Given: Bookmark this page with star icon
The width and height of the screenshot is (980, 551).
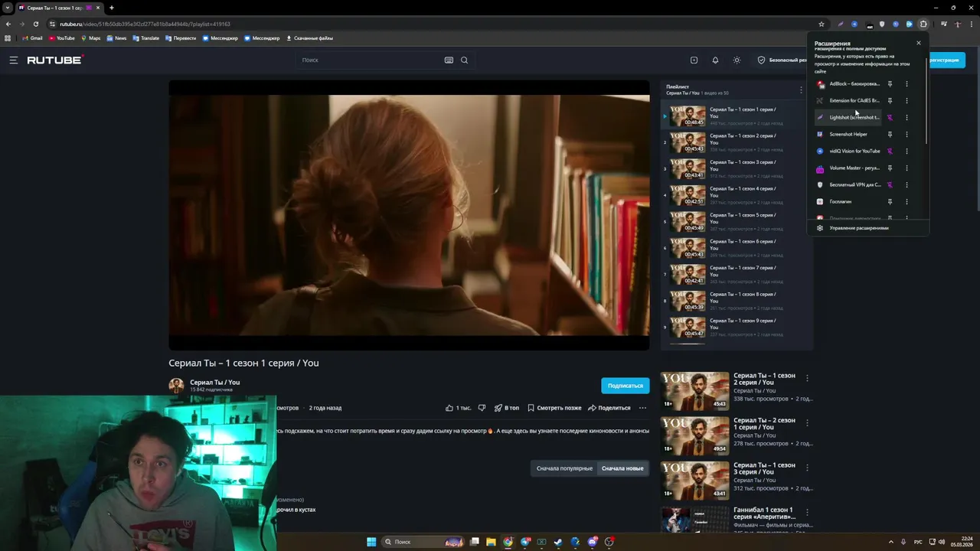Looking at the screenshot, I should point(822,24).
